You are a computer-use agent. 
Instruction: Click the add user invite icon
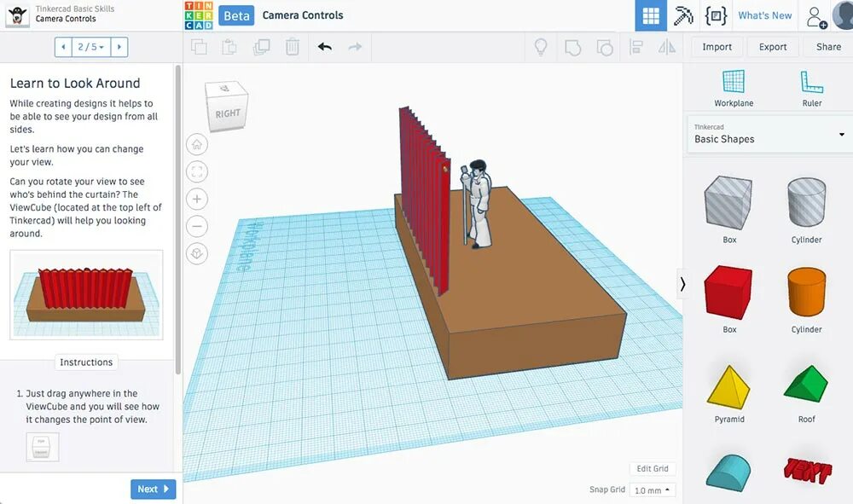click(x=816, y=17)
